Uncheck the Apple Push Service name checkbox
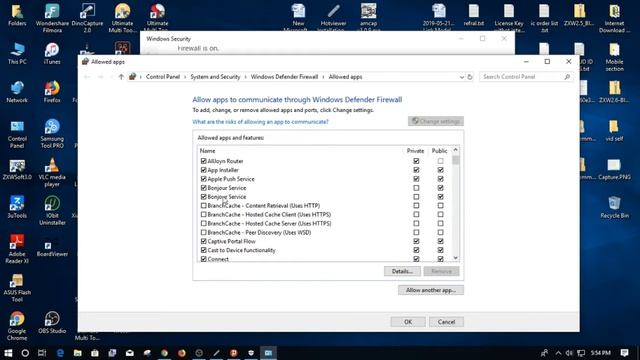Screen dimensions: 640x360 click(203, 179)
